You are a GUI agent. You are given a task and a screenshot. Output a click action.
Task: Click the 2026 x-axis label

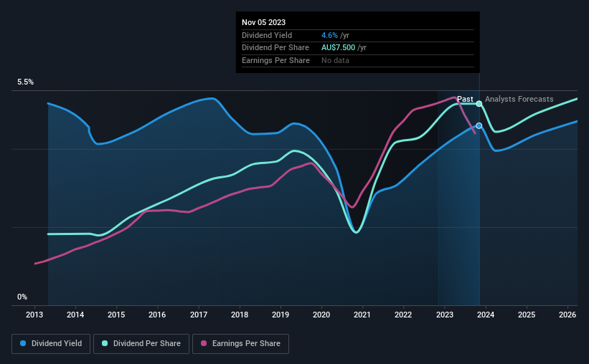pyautogui.click(x=567, y=315)
